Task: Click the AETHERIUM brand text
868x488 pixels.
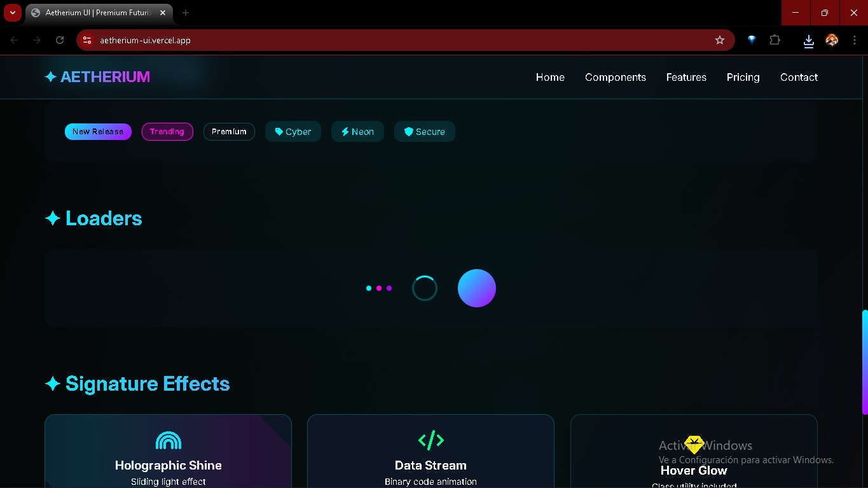Action: (x=105, y=77)
